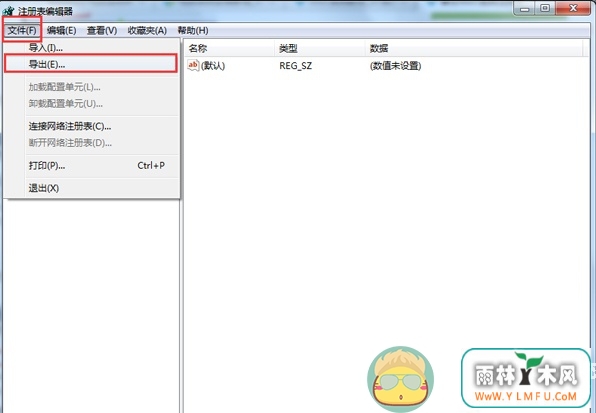Minimize the registry editor window
Screen dimensions: 596x413
(525, 8)
